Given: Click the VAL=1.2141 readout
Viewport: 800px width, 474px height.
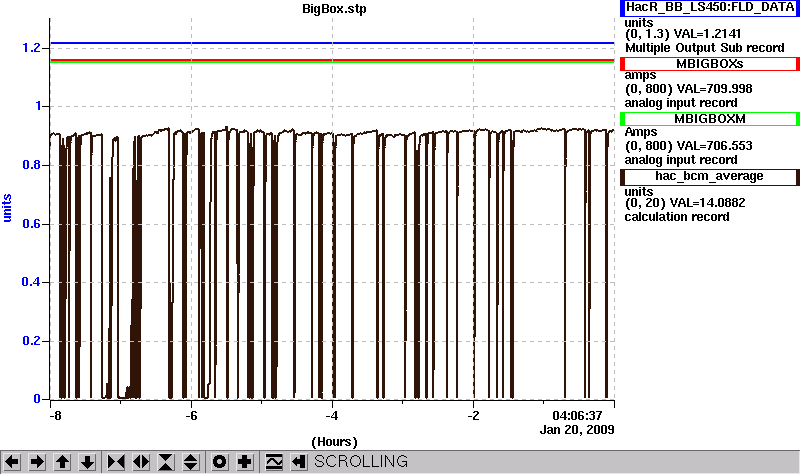Looking at the screenshot, I should coord(707,34).
